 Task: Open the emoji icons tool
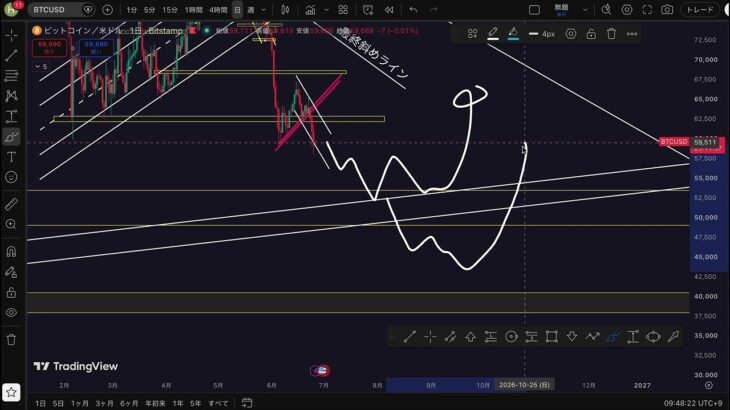pyautogui.click(x=11, y=177)
